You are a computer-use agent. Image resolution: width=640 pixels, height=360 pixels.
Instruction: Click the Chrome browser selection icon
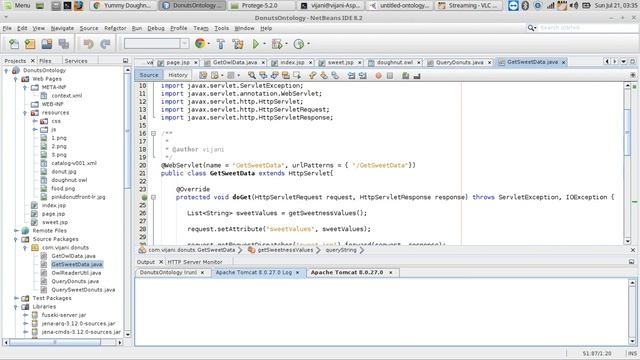coord(200,43)
